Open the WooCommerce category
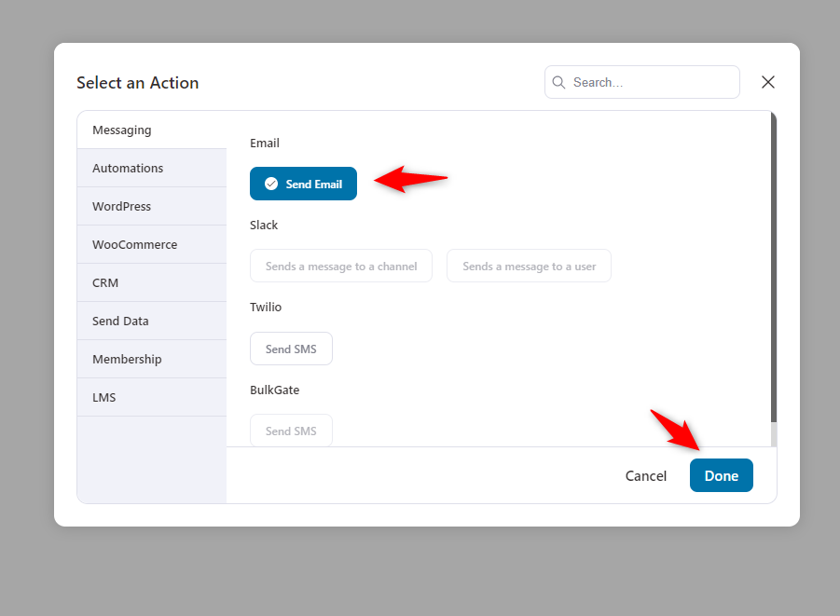The image size is (840, 616). [x=152, y=244]
